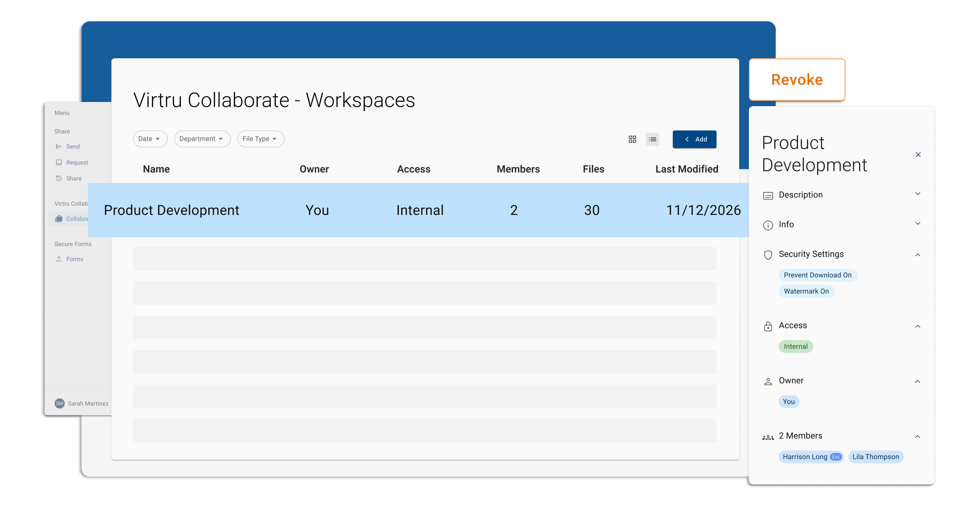Click the Access lock icon

point(768,326)
